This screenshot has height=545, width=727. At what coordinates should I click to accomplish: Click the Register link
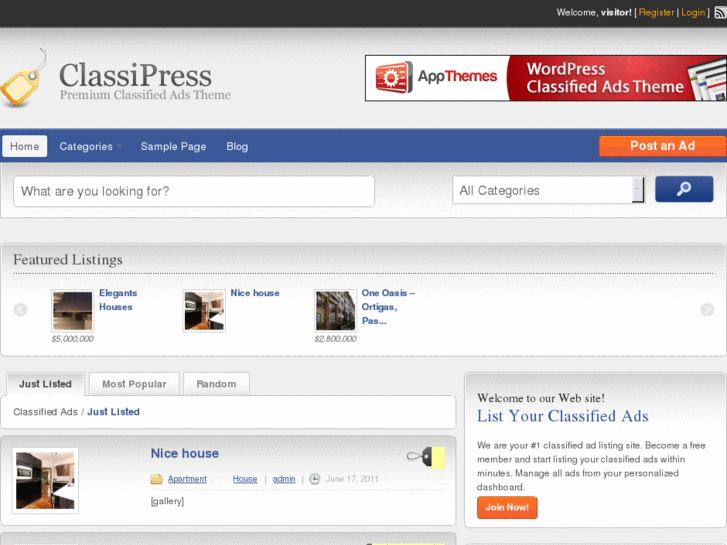pos(656,13)
